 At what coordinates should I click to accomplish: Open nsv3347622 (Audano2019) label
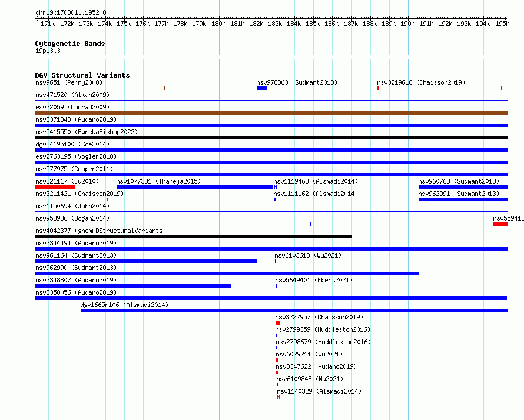316,366
